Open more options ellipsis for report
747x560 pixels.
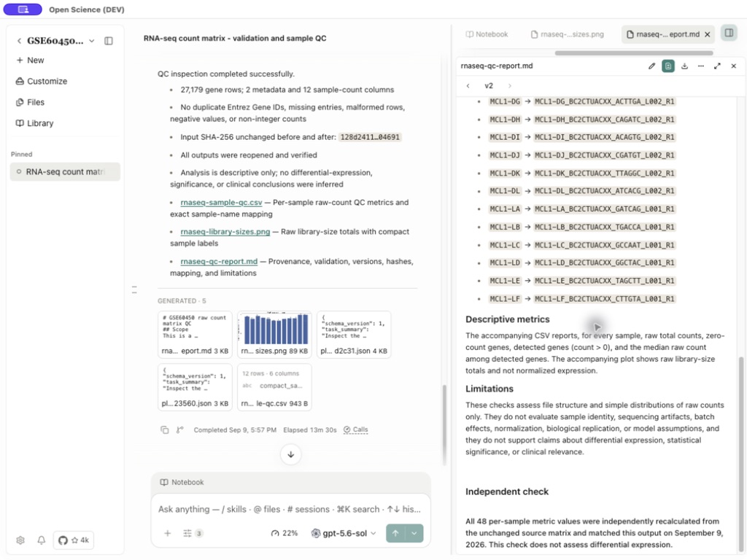(701, 66)
